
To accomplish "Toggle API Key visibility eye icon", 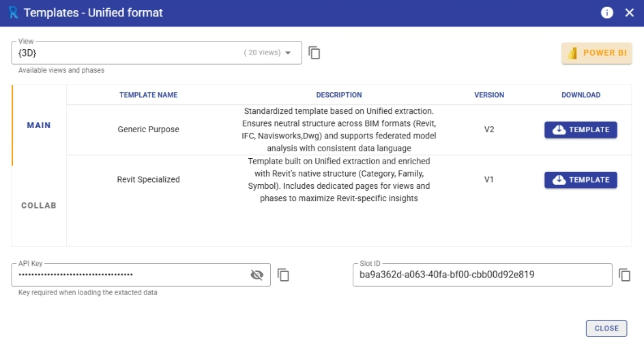I will pyautogui.click(x=257, y=275).
